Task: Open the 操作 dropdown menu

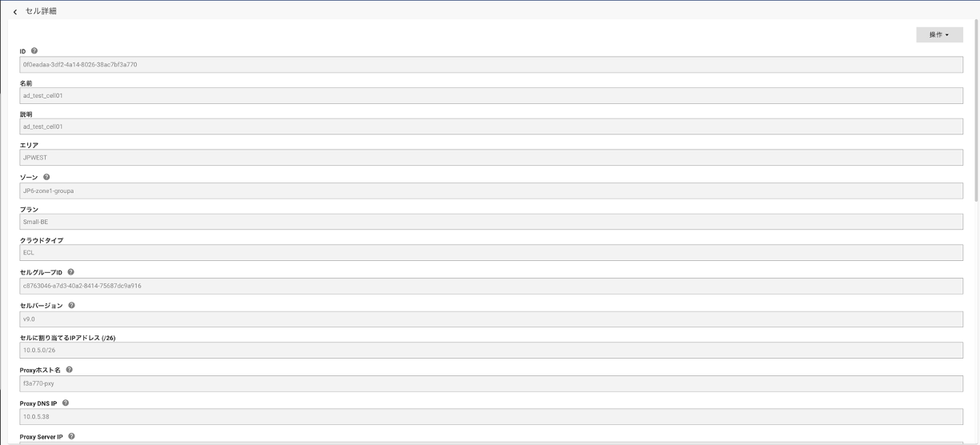Action: 939,34
